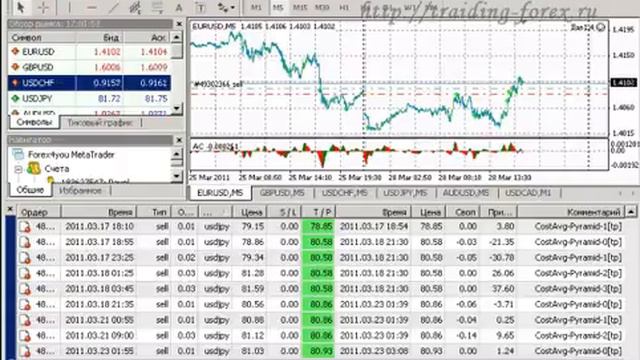Click the sell order line label on chart

(x=218, y=84)
